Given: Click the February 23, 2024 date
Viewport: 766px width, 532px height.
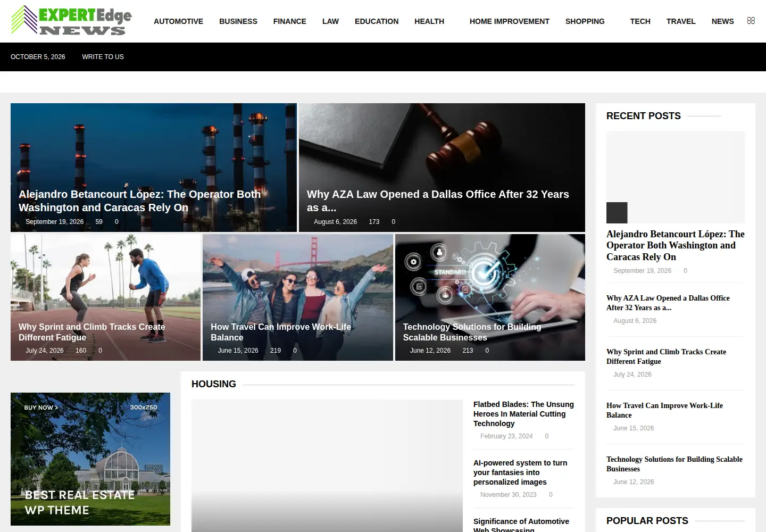Looking at the screenshot, I should (x=506, y=436).
